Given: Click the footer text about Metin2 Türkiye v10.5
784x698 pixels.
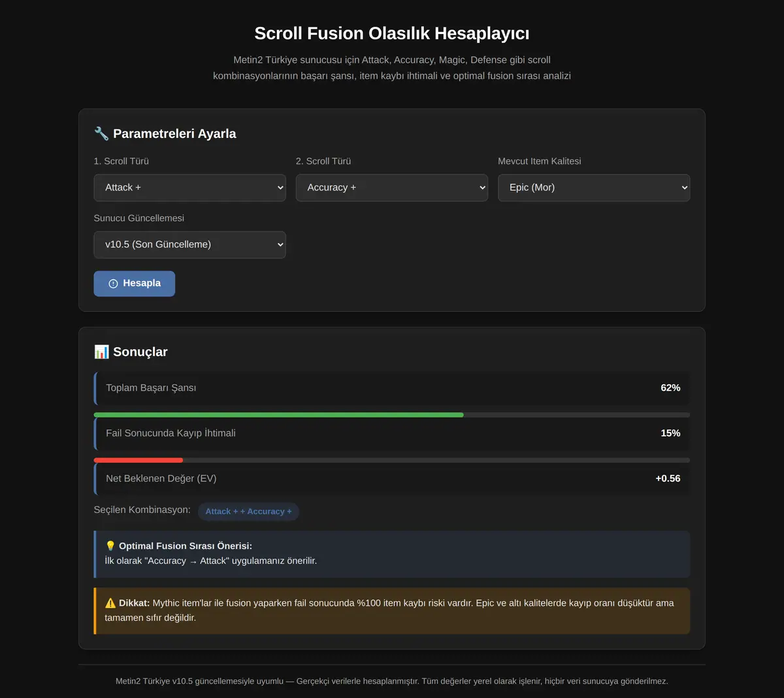Looking at the screenshot, I should click(x=392, y=681).
